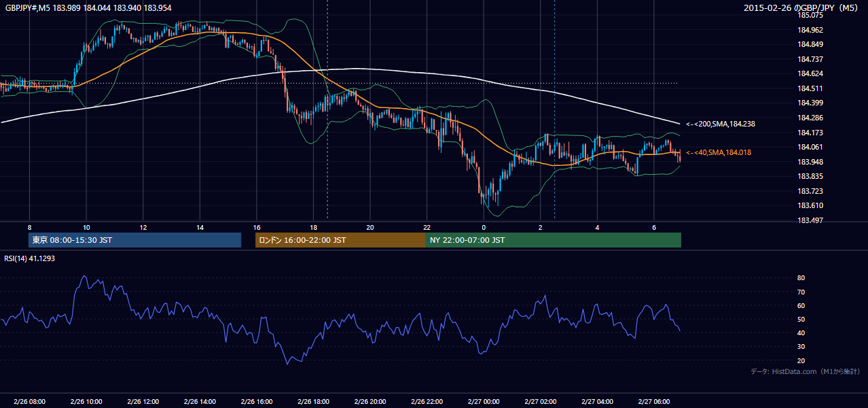This screenshot has height=408, width=868.
Task: Click price axis value 183.835
Action: click(810, 176)
